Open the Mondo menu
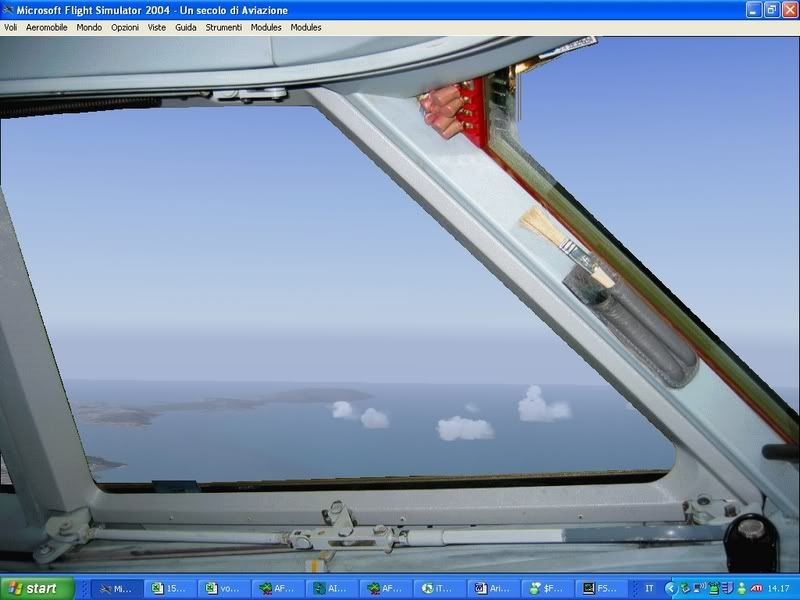Viewport: 800px width, 600px height. tap(89, 28)
